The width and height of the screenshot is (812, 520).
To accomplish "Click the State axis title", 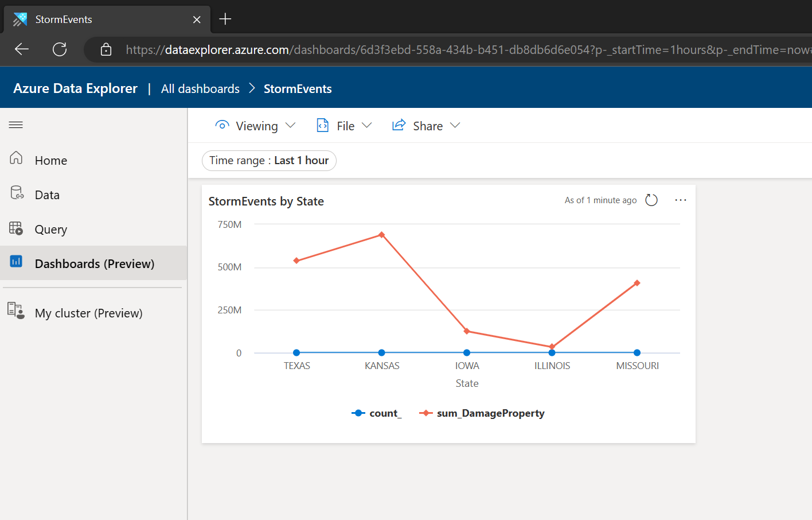I will coord(467,383).
